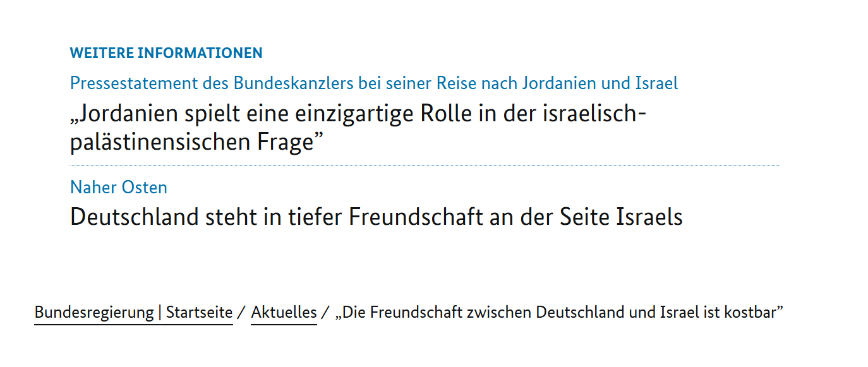Click current-page breadcrumb "Die Freundschaft zwischen Deutschland"
Image resolution: width=868 pixels, height=367 pixels.
[x=559, y=312]
